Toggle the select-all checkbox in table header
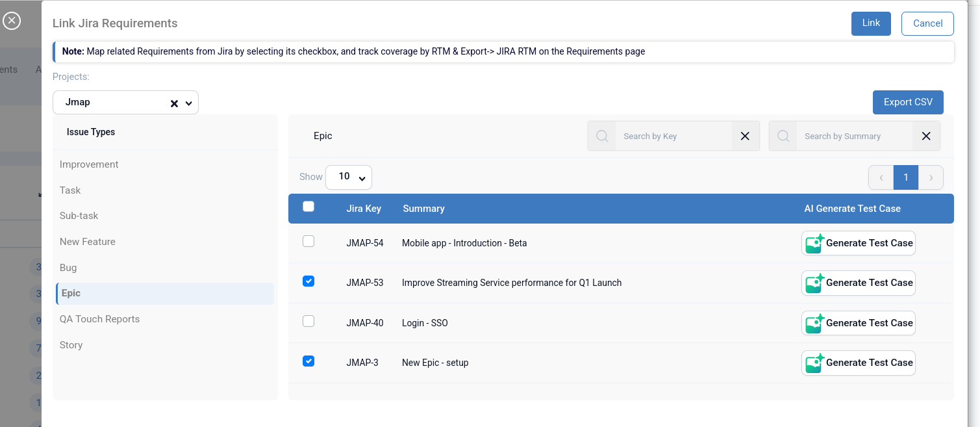Screen dimensions: 980x427 pyautogui.click(x=308, y=207)
